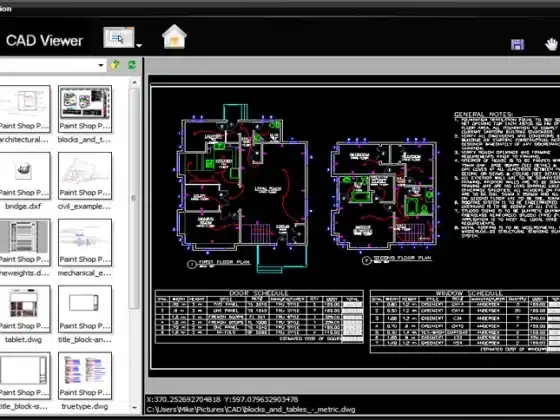Click the Window Schedule table heading

coord(469,293)
